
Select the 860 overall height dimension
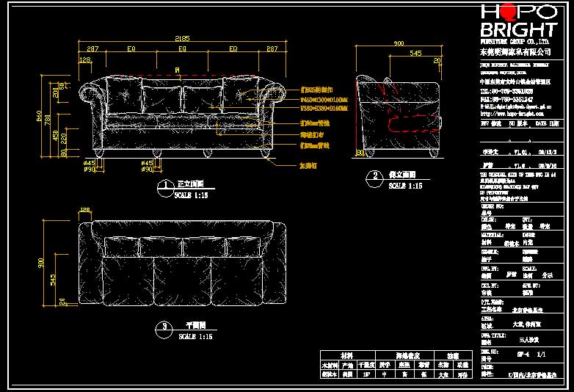[x=39, y=117]
